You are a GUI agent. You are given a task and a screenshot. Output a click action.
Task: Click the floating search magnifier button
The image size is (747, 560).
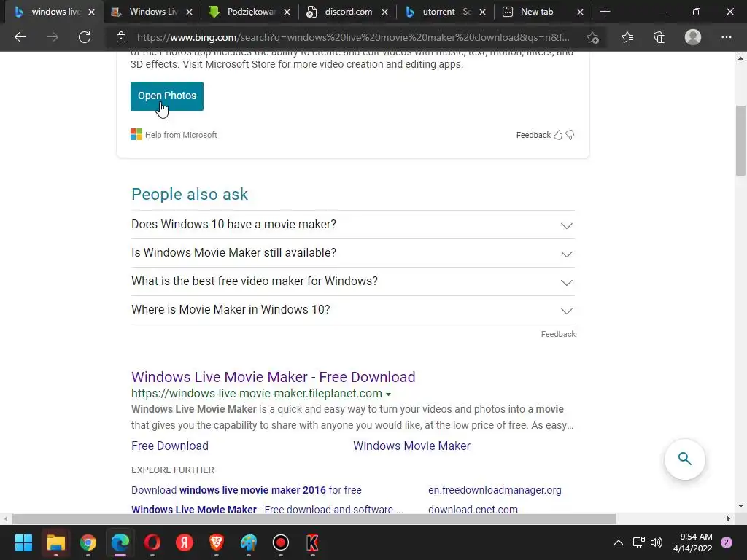point(684,459)
